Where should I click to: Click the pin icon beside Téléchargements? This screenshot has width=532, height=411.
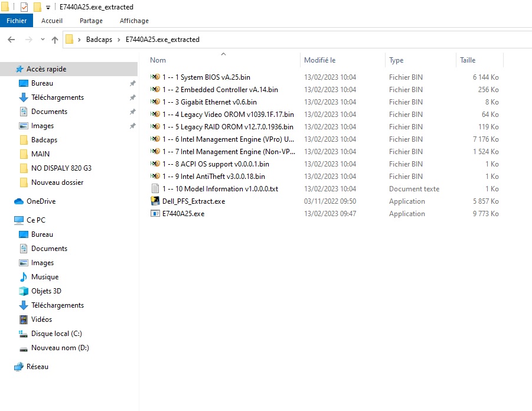133,97
